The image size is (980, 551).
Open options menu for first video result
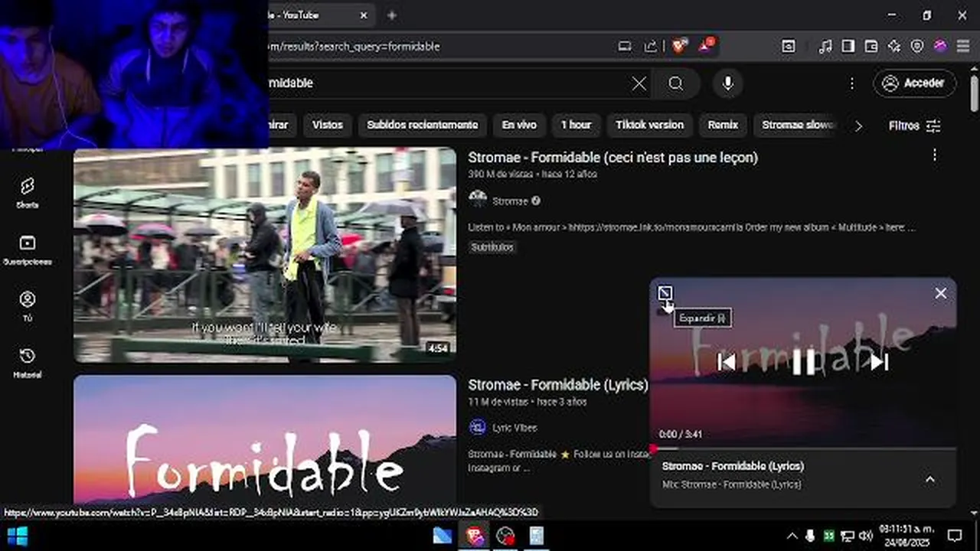click(x=934, y=155)
